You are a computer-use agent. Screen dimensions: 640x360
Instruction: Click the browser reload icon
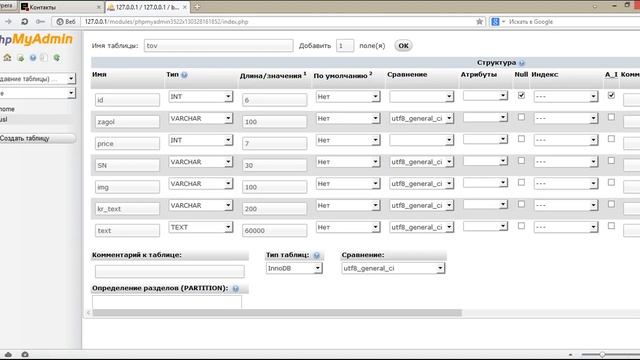[x=24, y=22]
